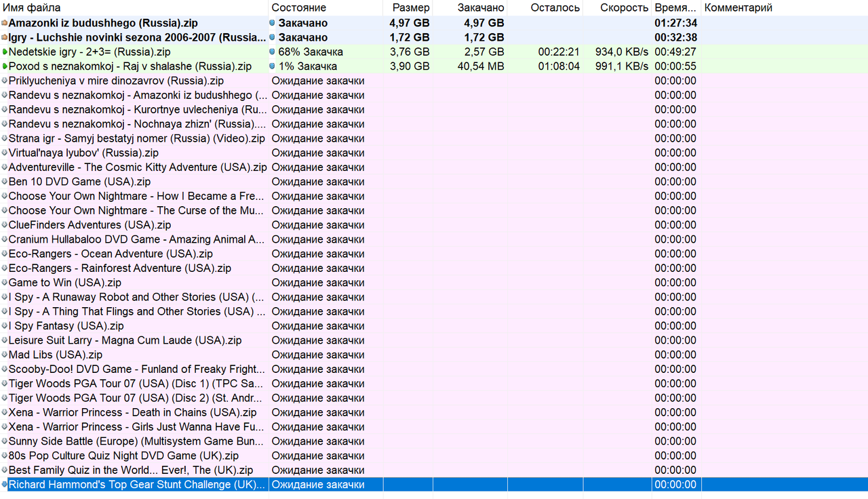Click the green downloading icon beside Nedetskie igry
Viewport: 868px width, 499px height.
click(x=5, y=52)
